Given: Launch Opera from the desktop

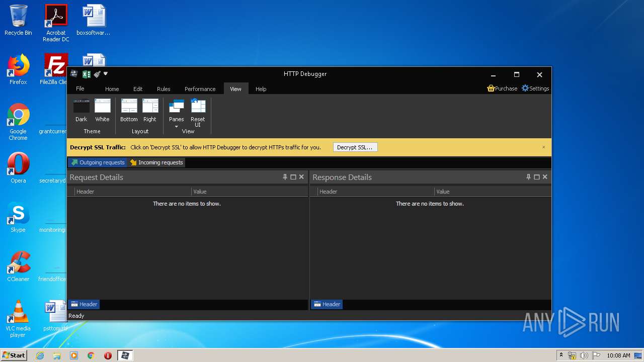Looking at the screenshot, I should coord(18,168).
